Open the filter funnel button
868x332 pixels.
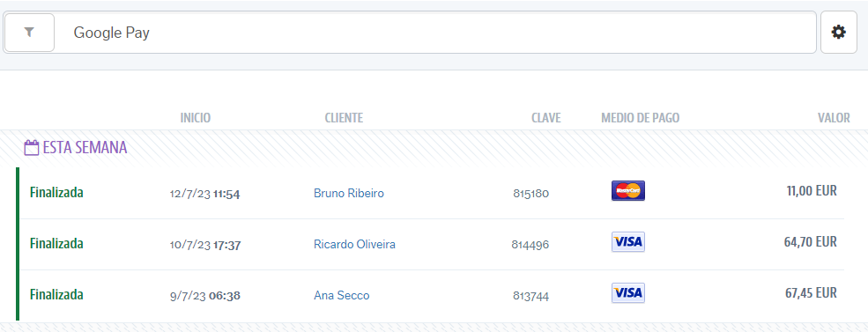tap(29, 33)
